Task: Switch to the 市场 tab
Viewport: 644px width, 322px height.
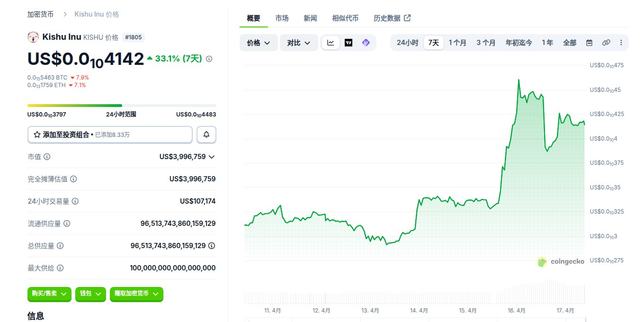Action: 282,18
